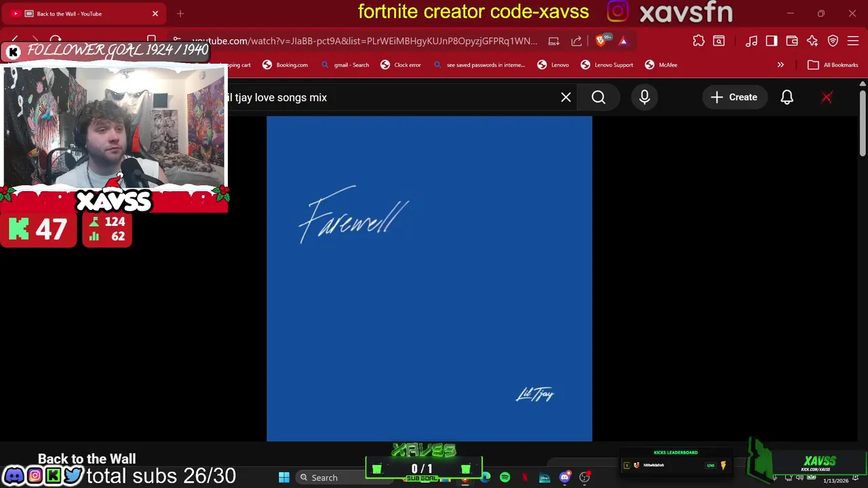The image size is (868, 488).
Task: Open the Brave Wallet icon
Action: 792,41
